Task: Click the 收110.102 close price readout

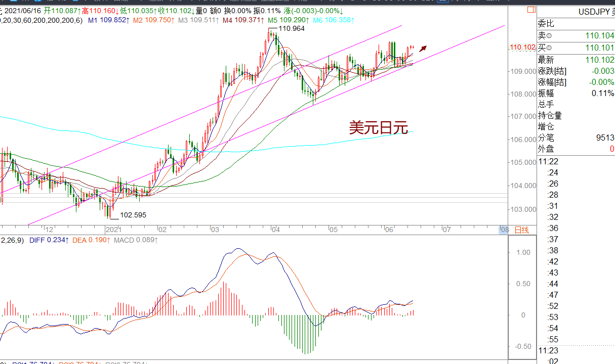Action: (176, 11)
